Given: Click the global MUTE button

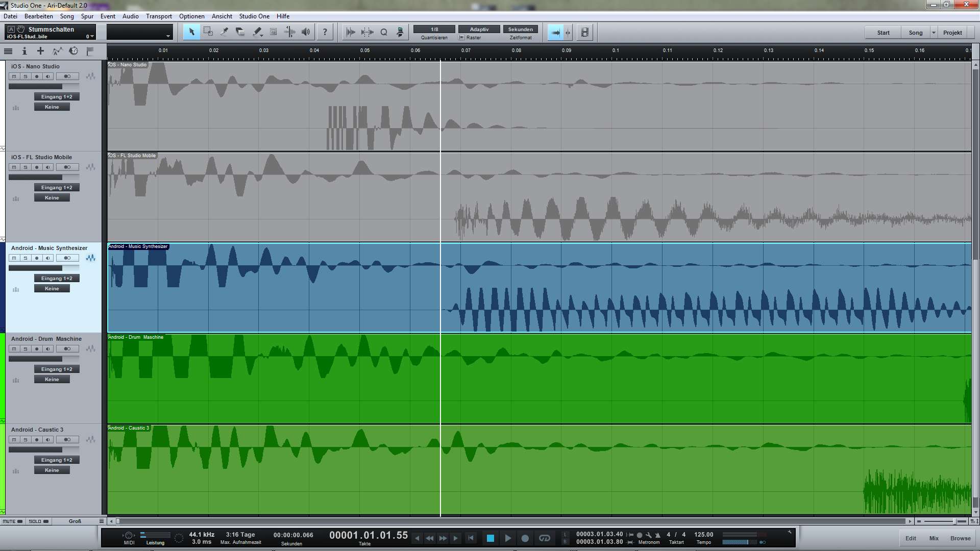Looking at the screenshot, I should point(13,521).
